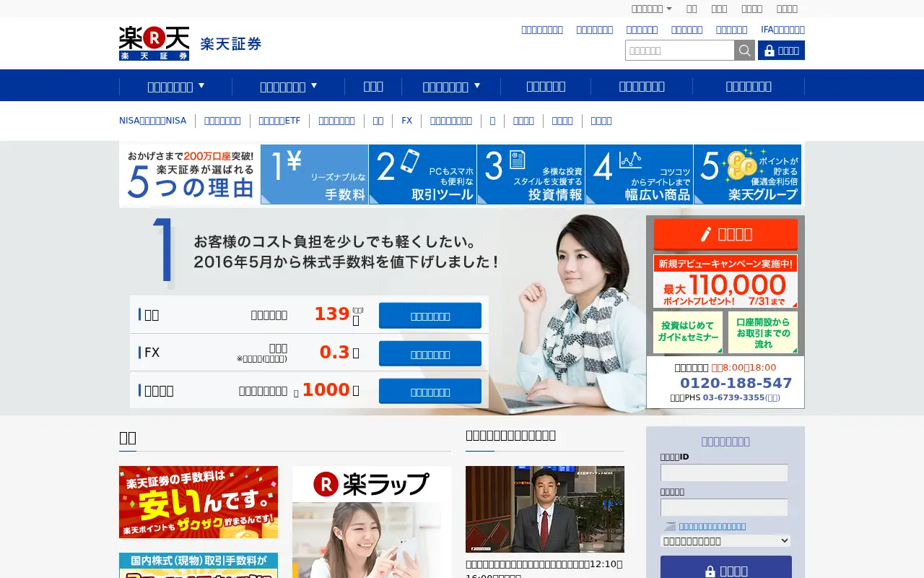Focus the login ID input field
Image resolution: width=924 pixels, height=578 pixels.
point(724,473)
